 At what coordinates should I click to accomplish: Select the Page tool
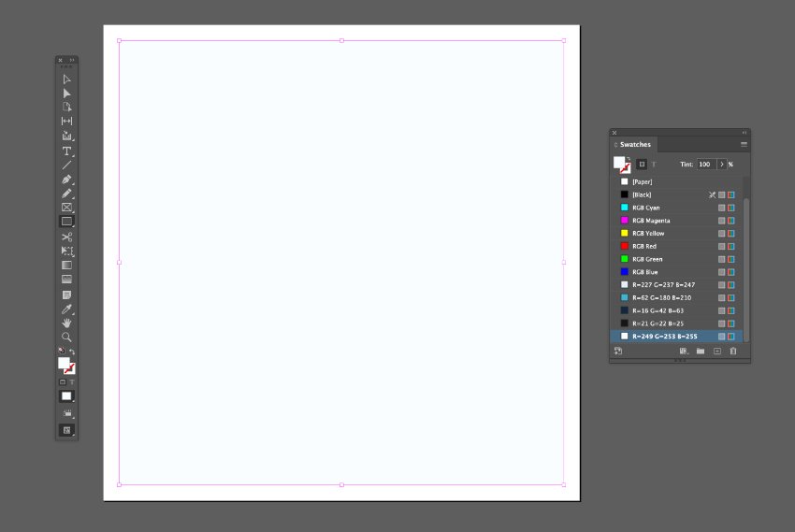(66, 107)
